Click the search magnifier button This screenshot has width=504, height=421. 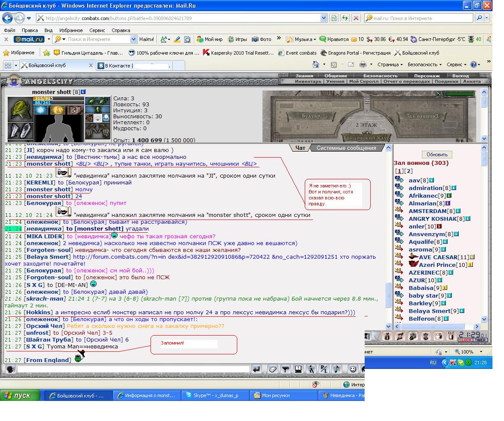(479, 18)
